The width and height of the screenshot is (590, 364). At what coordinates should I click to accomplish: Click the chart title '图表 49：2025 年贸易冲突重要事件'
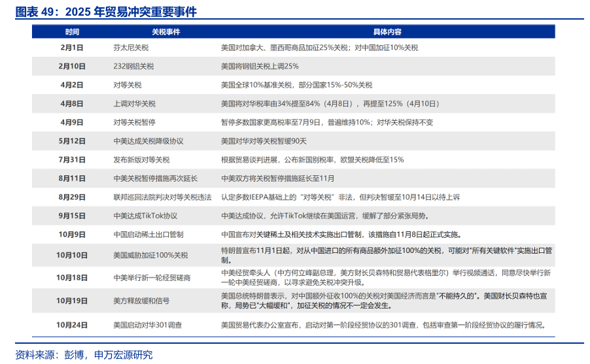[x=106, y=12]
